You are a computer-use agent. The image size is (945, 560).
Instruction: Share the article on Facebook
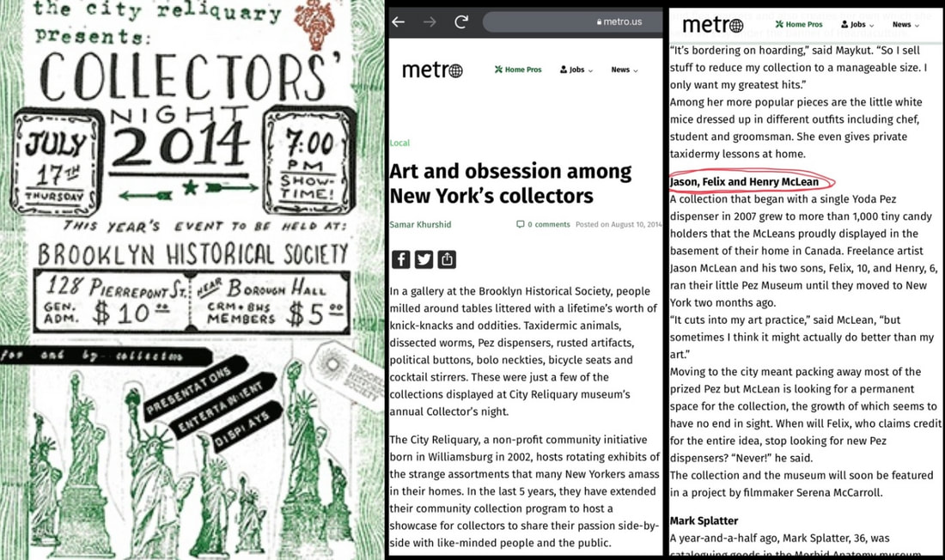400,259
